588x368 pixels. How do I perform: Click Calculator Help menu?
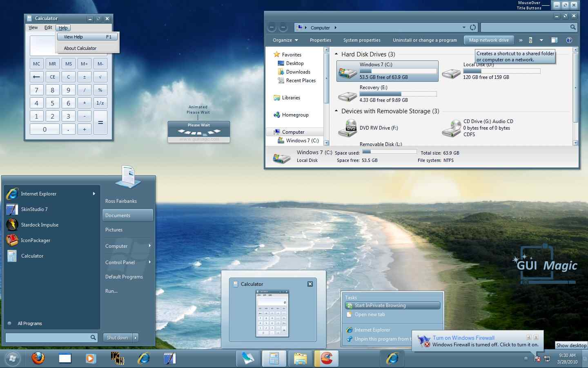pos(63,28)
